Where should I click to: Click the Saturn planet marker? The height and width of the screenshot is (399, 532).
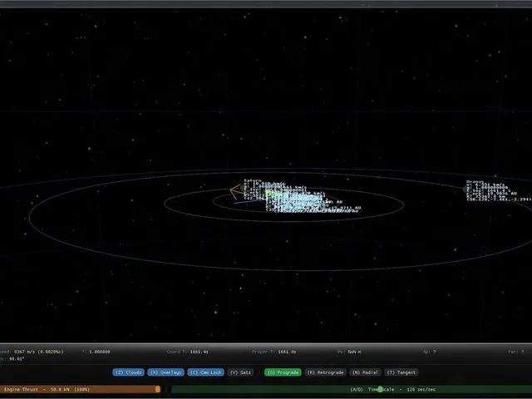242,188
